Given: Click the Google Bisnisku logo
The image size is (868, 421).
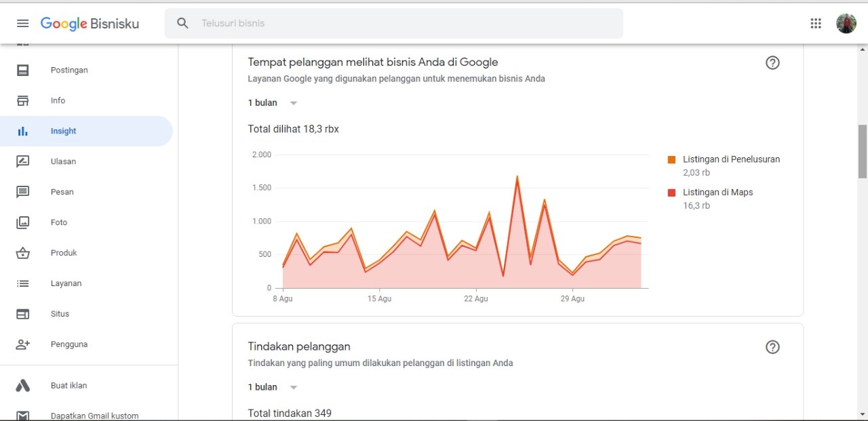Looking at the screenshot, I should [90, 24].
